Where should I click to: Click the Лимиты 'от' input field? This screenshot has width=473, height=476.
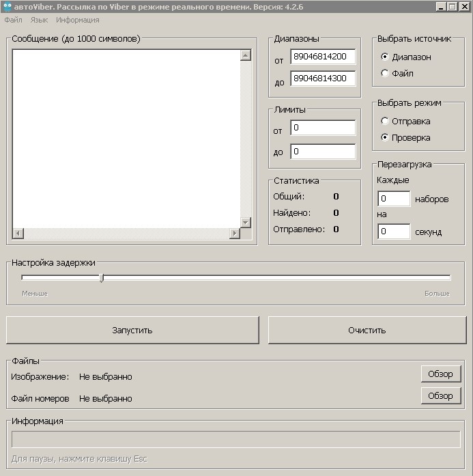[x=323, y=128]
